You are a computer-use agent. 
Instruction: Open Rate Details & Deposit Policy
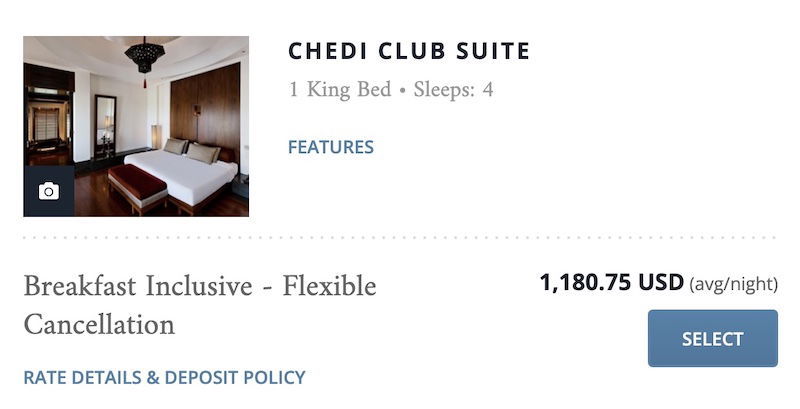pos(164,377)
